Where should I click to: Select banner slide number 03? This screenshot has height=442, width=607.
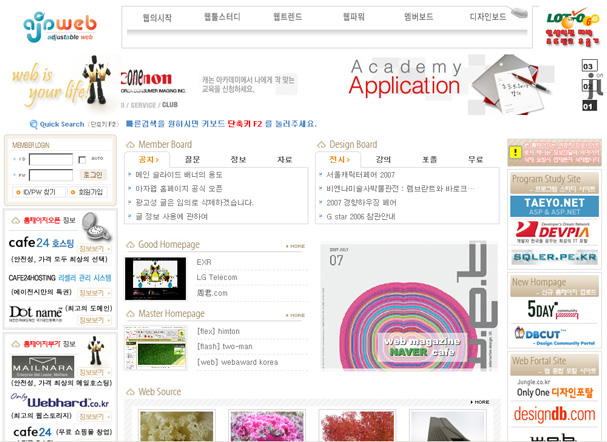(589, 66)
